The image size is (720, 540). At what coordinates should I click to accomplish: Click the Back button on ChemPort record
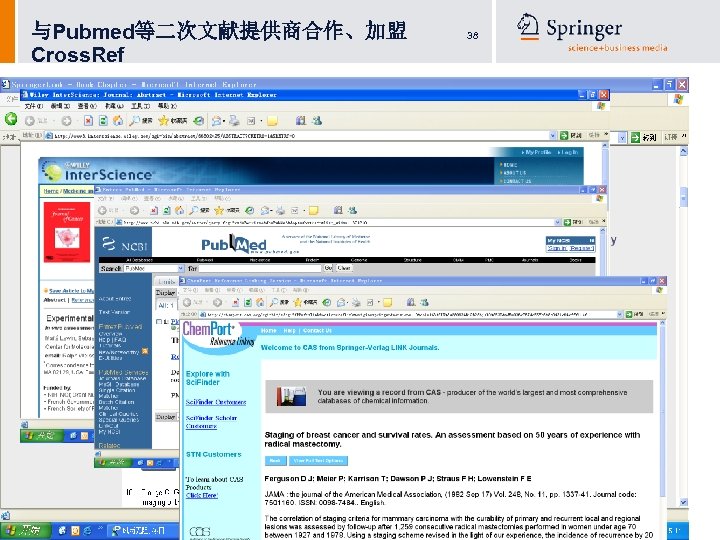coord(276,461)
